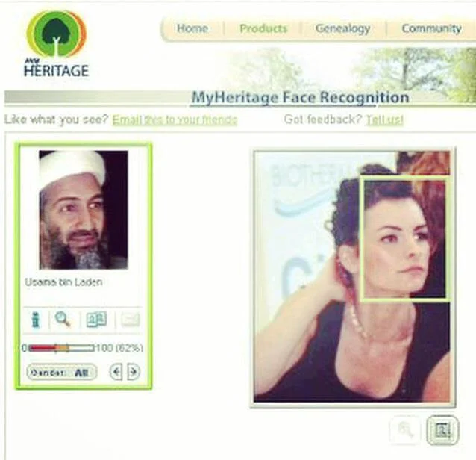Click the side-by-side face compare icon

(x=96, y=319)
